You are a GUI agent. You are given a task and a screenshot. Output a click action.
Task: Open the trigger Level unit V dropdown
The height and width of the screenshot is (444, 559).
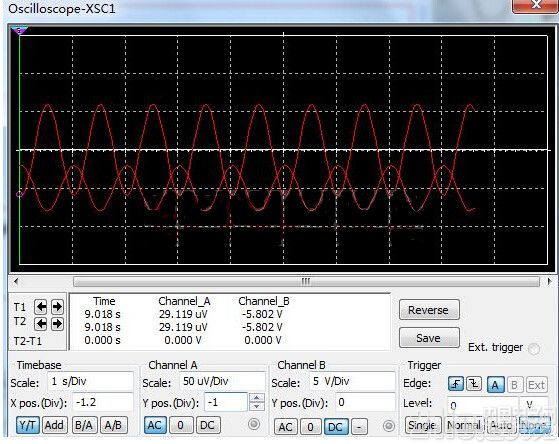point(533,405)
